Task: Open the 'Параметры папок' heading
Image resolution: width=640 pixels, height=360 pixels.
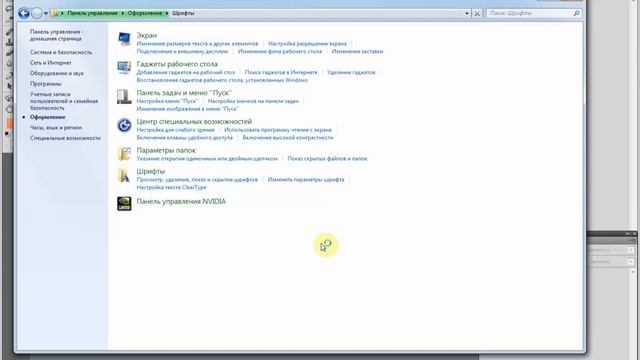Action: tap(166, 150)
